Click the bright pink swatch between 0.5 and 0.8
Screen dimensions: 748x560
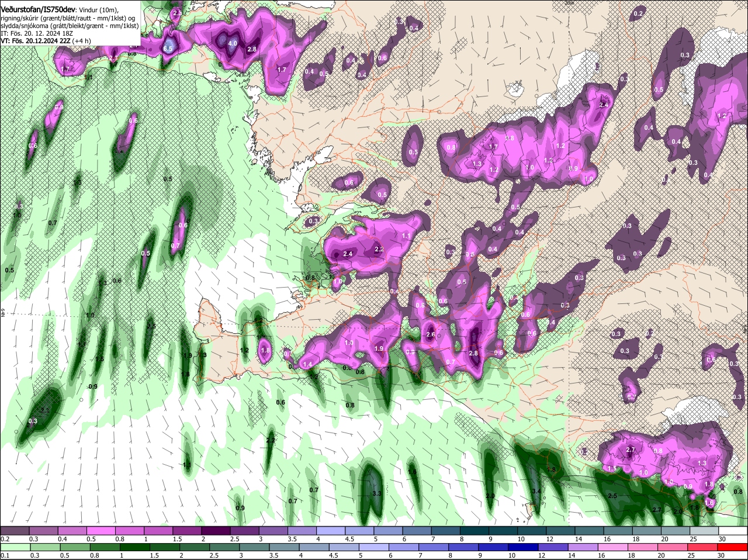[x=101, y=530]
